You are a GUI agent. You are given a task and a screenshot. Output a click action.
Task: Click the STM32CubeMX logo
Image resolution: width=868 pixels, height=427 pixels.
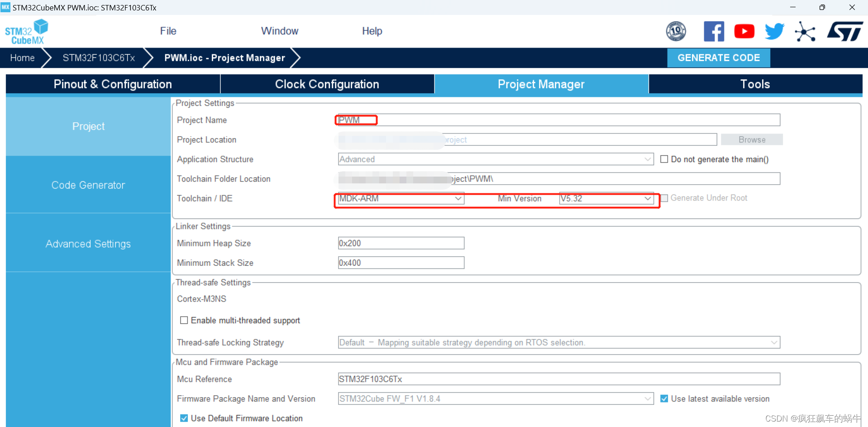[26, 32]
